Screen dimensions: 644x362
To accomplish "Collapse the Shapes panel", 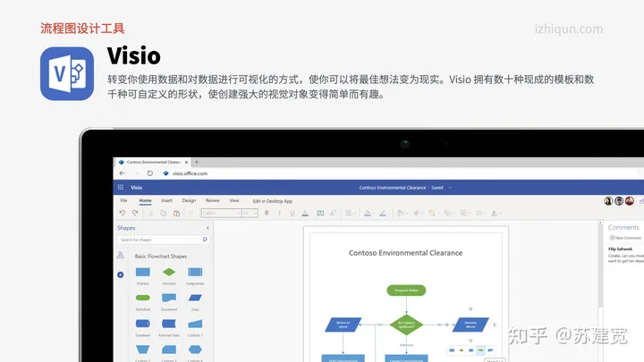I will [x=208, y=228].
